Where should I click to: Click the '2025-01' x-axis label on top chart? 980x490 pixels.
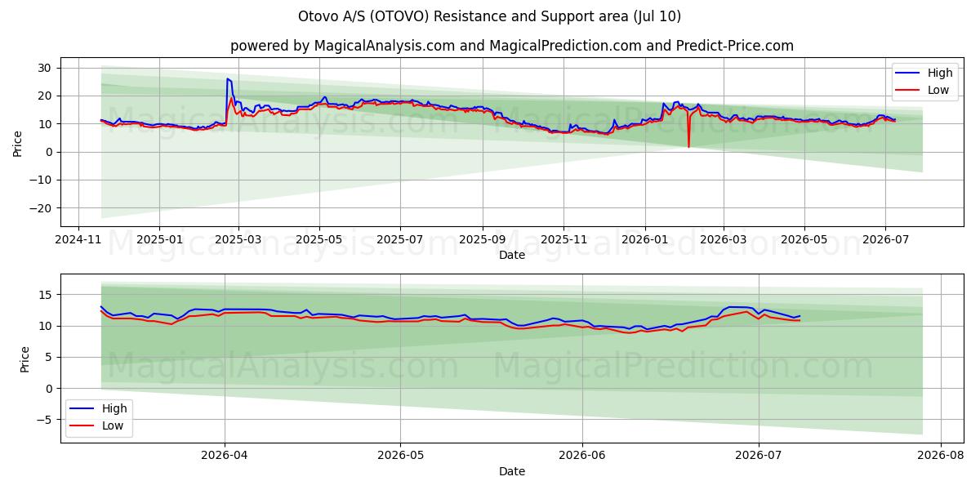158,240
